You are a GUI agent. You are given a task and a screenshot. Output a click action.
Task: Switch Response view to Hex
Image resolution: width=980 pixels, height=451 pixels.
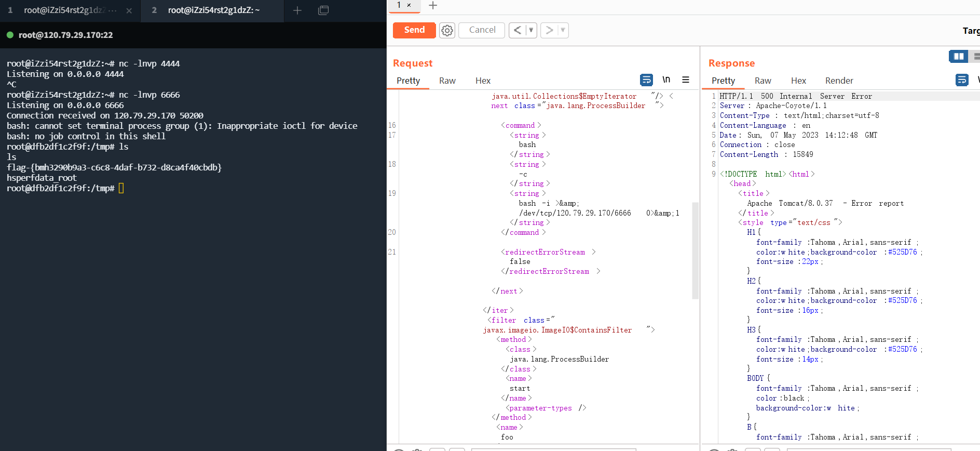pyautogui.click(x=798, y=81)
